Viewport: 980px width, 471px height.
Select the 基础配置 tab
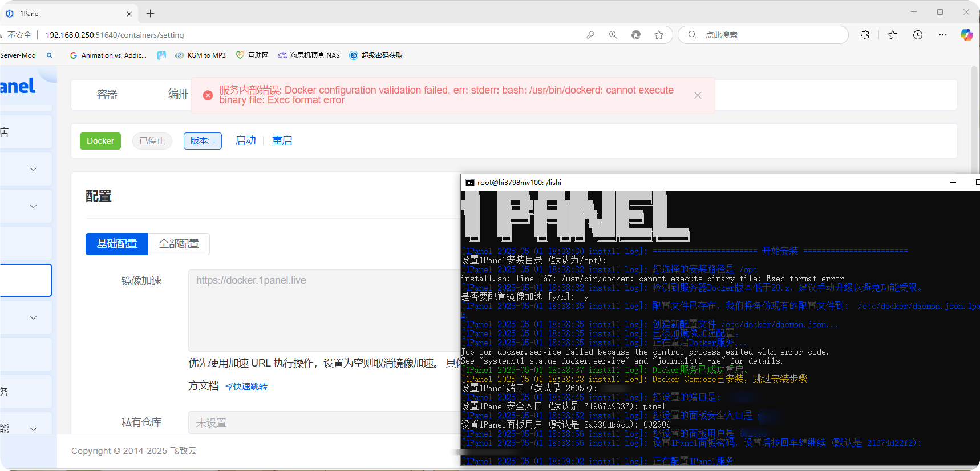pyautogui.click(x=117, y=244)
